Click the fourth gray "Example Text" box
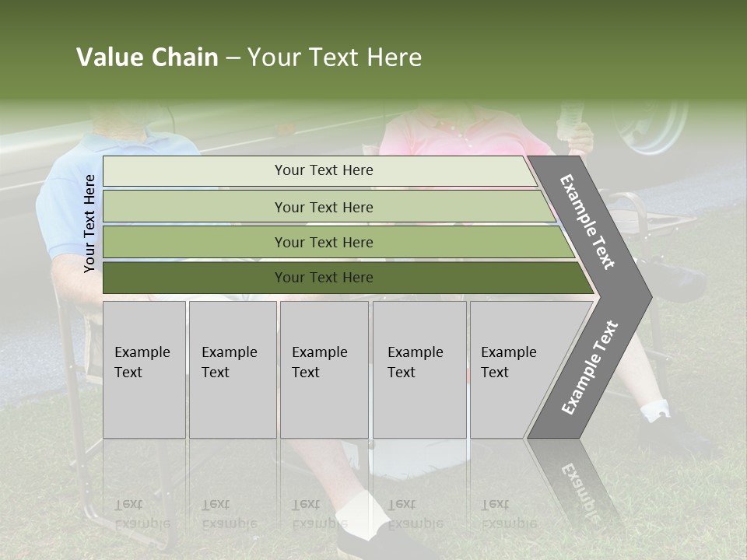 [x=419, y=369]
